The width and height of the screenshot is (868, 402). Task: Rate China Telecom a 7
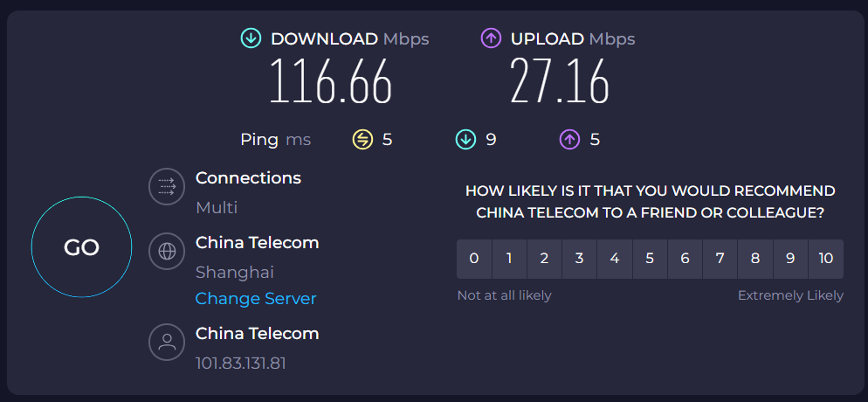click(x=720, y=259)
